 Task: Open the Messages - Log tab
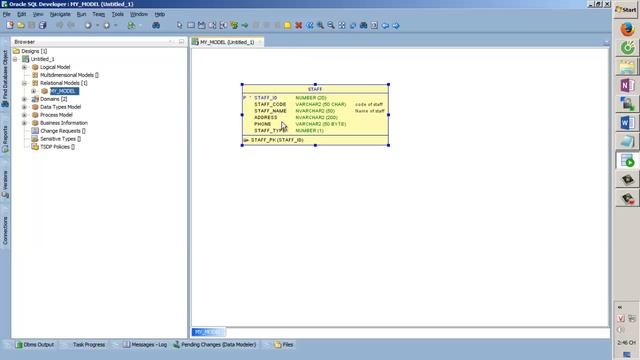click(145, 345)
